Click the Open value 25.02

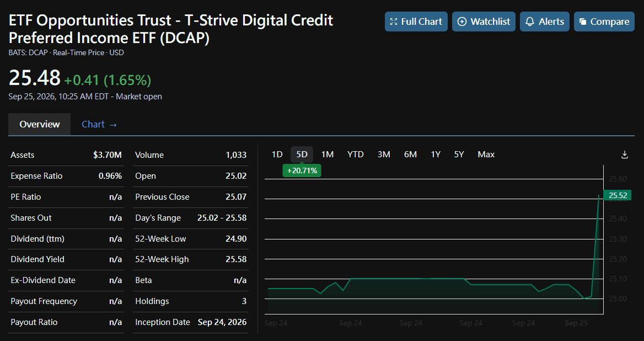236,176
